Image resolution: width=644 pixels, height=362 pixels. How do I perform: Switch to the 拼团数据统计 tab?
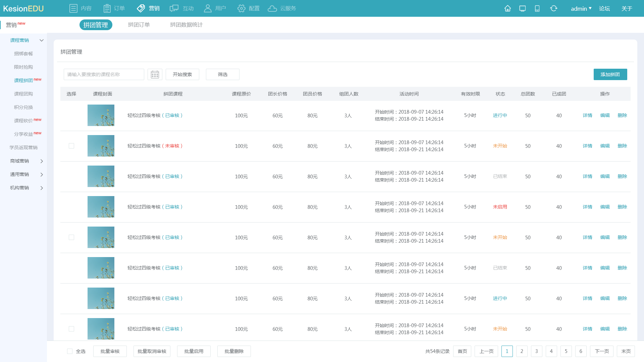(186, 25)
